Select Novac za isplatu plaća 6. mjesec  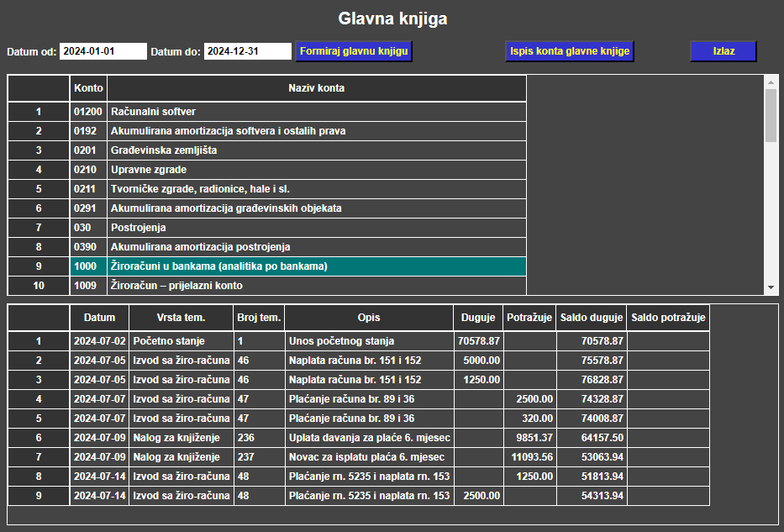point(369,457)
